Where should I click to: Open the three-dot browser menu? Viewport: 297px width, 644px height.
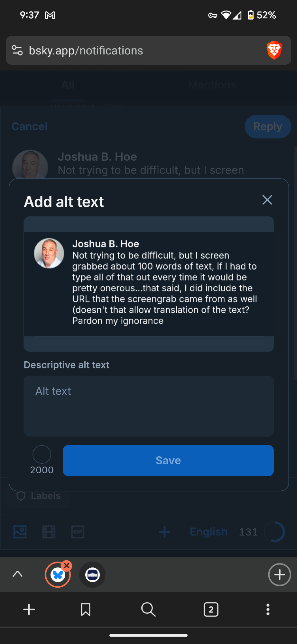(268, 610)
